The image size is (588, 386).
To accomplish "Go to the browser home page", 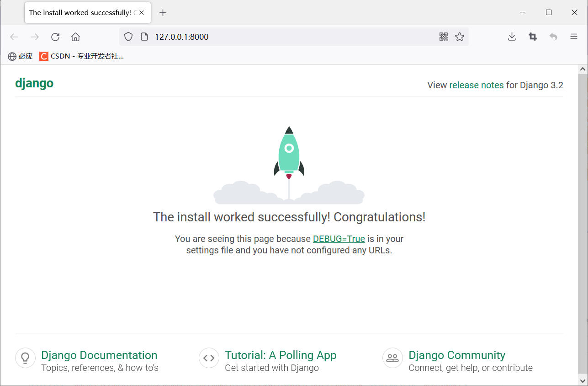I will tap(75, 37).
